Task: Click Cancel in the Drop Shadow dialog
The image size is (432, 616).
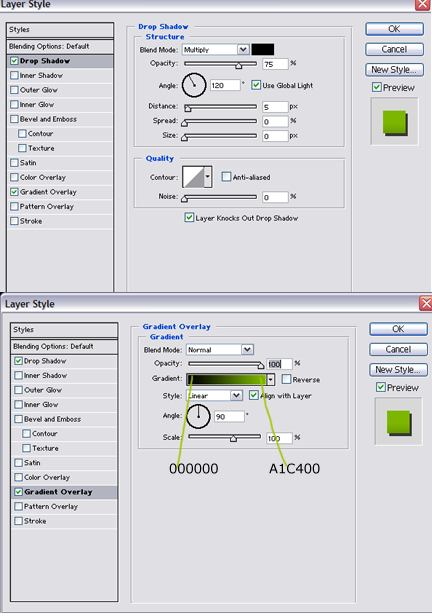Action: (394, 50)
